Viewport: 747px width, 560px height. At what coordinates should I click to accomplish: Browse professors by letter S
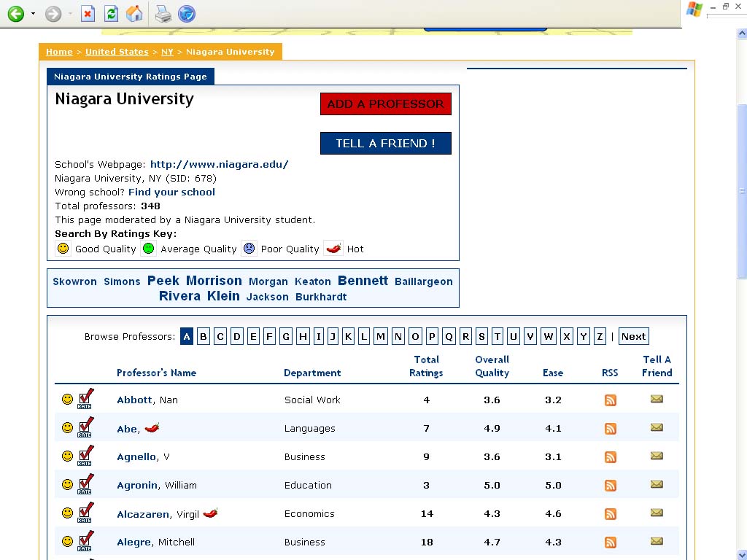tap(481, 337)
